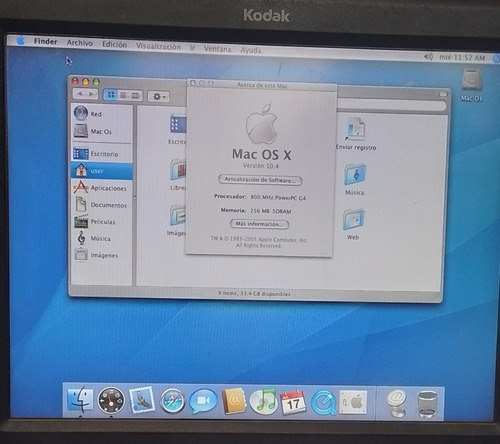Click the 800 MHz PowerPC G4 processor value
The image size is (500, 444).
278,198
